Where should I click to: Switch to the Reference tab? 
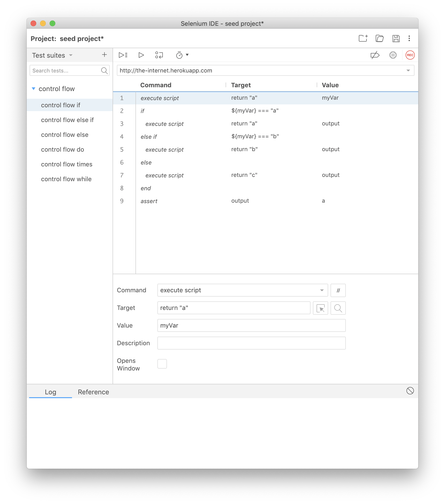coord(93,392)
